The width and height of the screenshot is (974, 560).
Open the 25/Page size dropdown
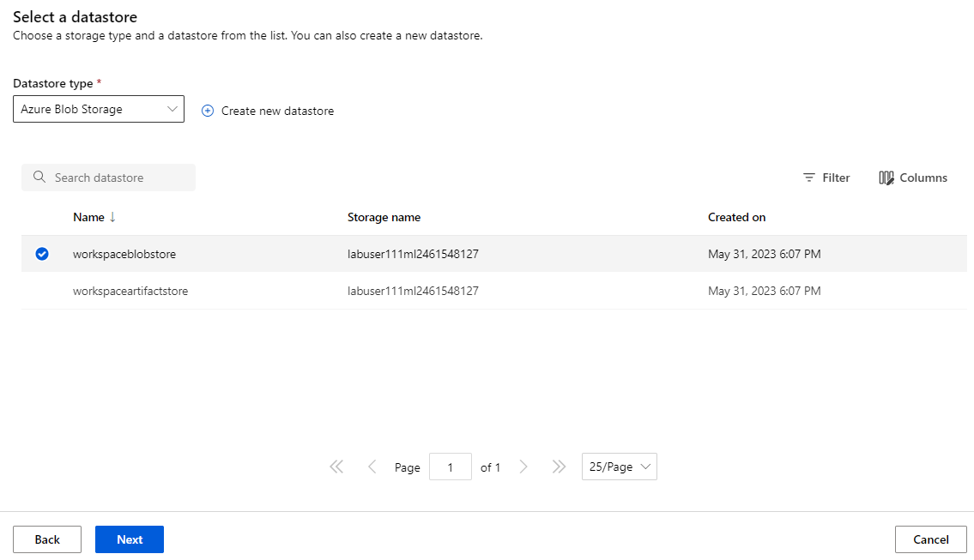[x=620, y=467]
